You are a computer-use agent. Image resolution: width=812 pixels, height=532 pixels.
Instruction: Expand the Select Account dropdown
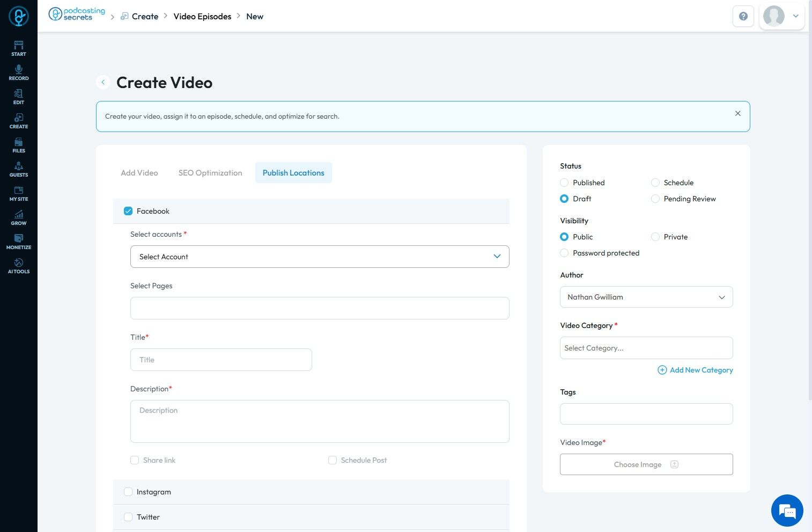click(x=320, y=257)
